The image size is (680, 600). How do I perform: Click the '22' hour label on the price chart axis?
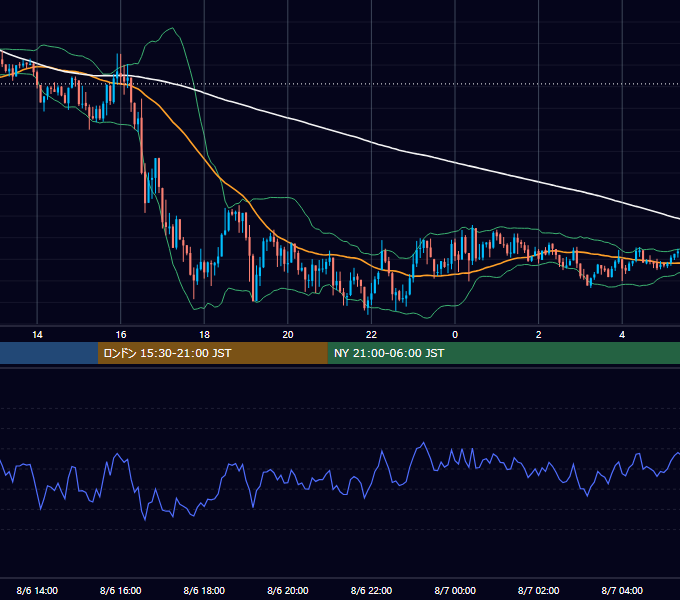pos(371,335)
